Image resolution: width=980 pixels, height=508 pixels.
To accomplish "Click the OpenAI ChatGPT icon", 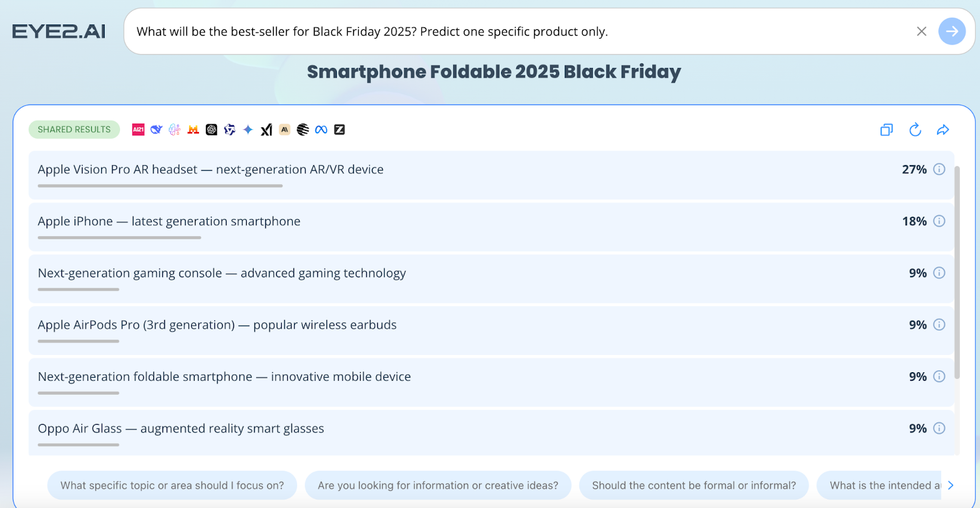I will [211, 130].
